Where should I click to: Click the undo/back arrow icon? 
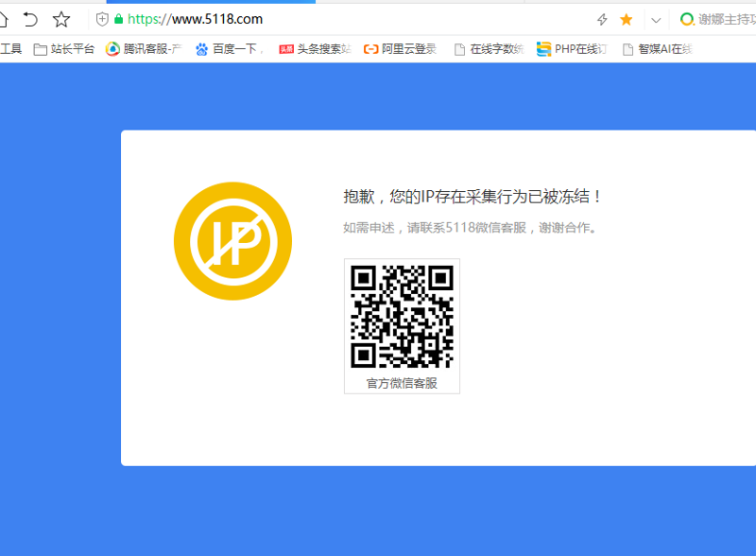click(x=30, y=19)
